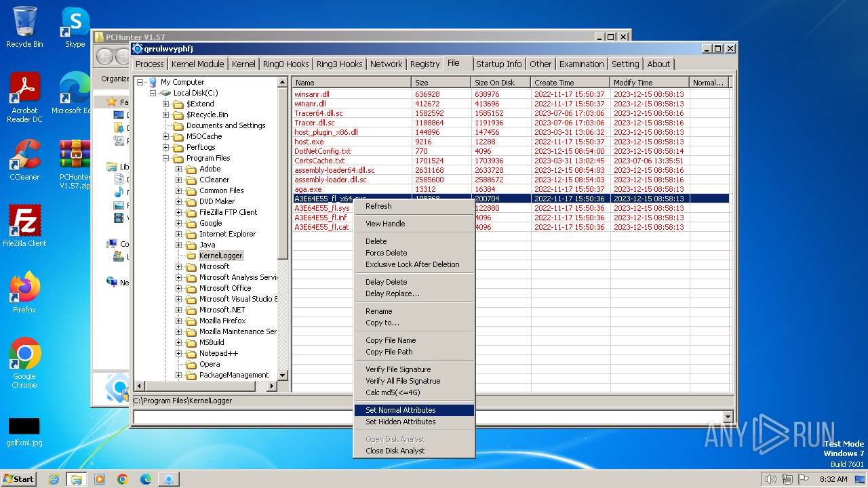Screen dimensions: 868x488
Task: Click the Local Disk(C:) drive icon
Action: (165, 93)
